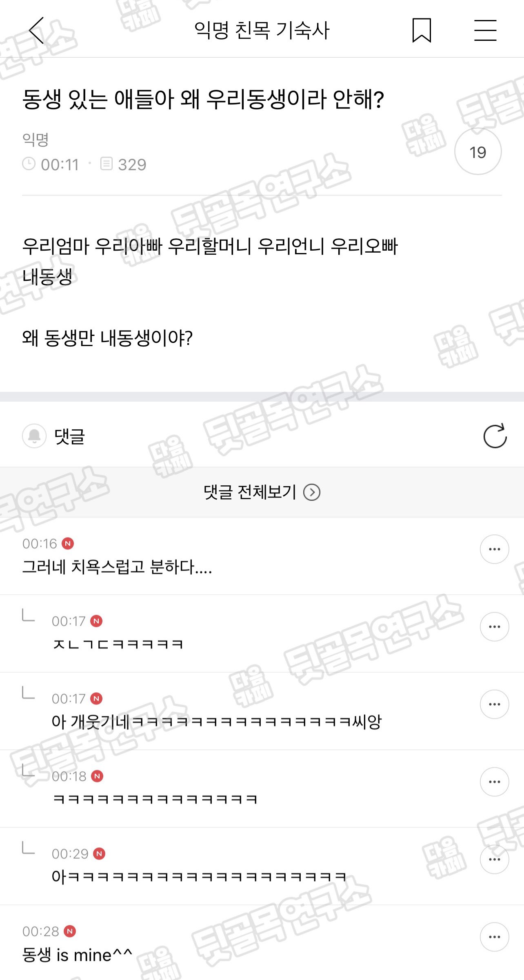The height and width of the screenshot is (980, 524).
Task: Open three-dot menu for 동생 is mine comment
Action: (494, 937)
